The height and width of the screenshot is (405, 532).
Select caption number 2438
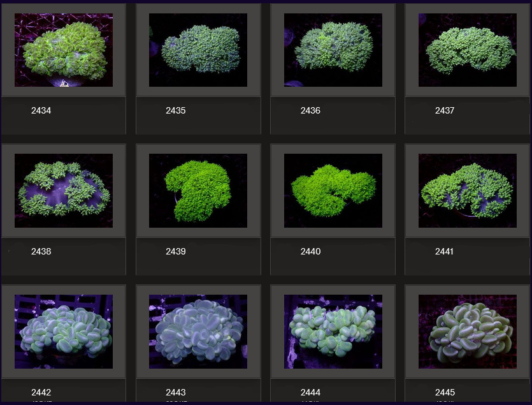[x=41, y=251]
